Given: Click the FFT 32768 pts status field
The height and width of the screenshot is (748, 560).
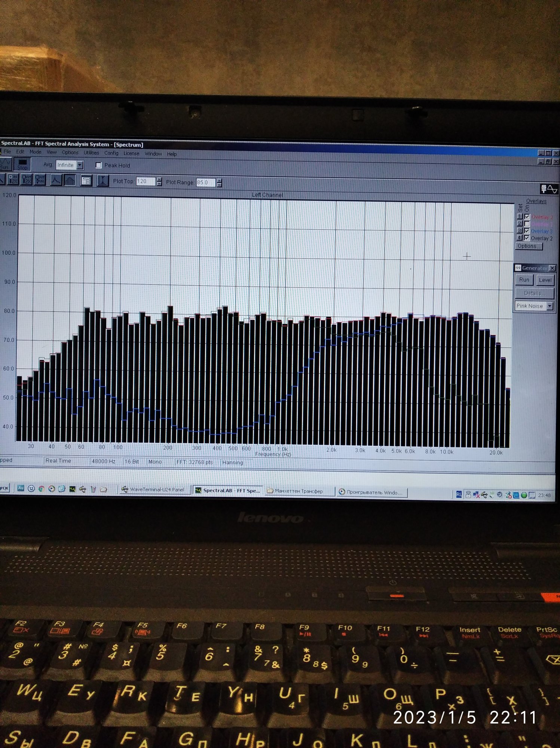Looking at the screenshot, I should (197, 462).
